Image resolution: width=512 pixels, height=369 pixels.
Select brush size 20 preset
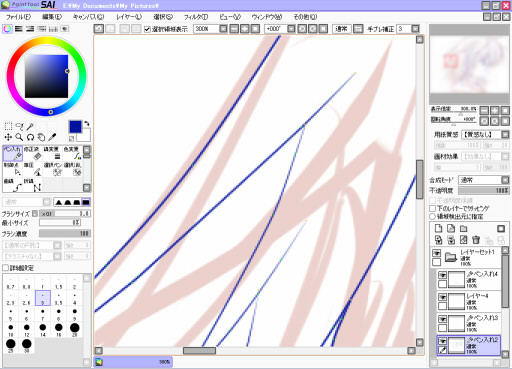tap(75, 329)
